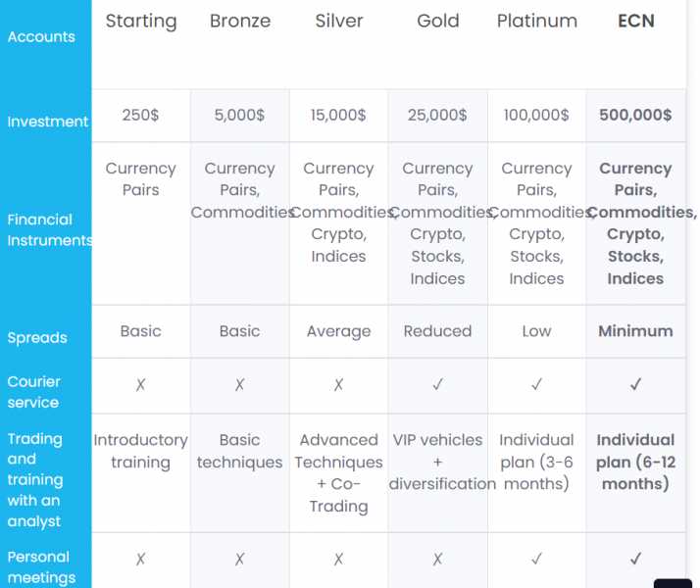This screenshot has width=700, height=588.
Task: Click the Courier service cross for Bronze
Action: (239, 385)
